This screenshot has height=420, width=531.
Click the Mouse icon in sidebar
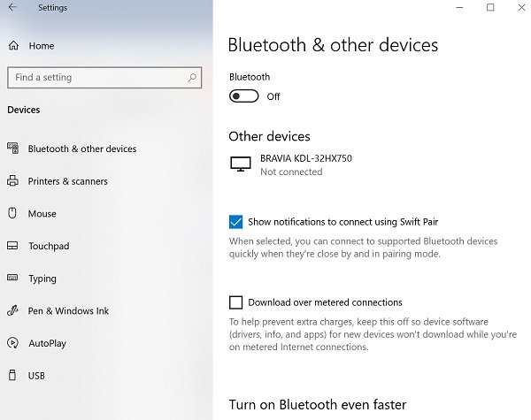click(x=12, y=213)
